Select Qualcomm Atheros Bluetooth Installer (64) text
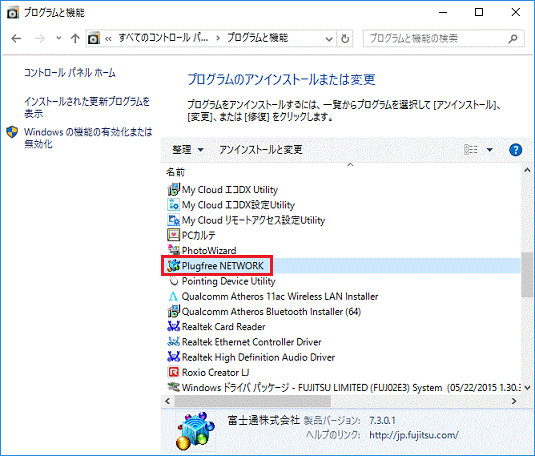 pos(271,311)
